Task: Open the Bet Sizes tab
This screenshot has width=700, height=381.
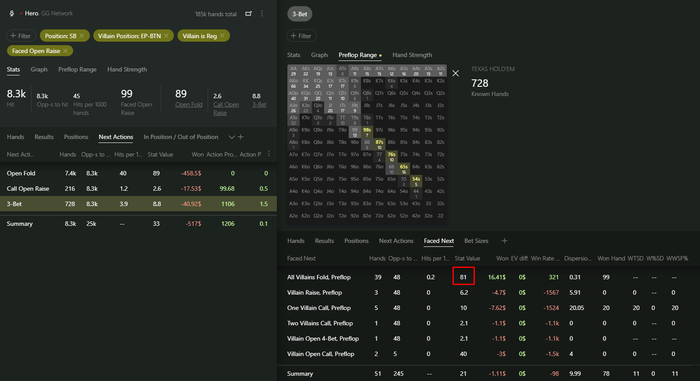Action: pyautogui.click(x=476, y=241)
